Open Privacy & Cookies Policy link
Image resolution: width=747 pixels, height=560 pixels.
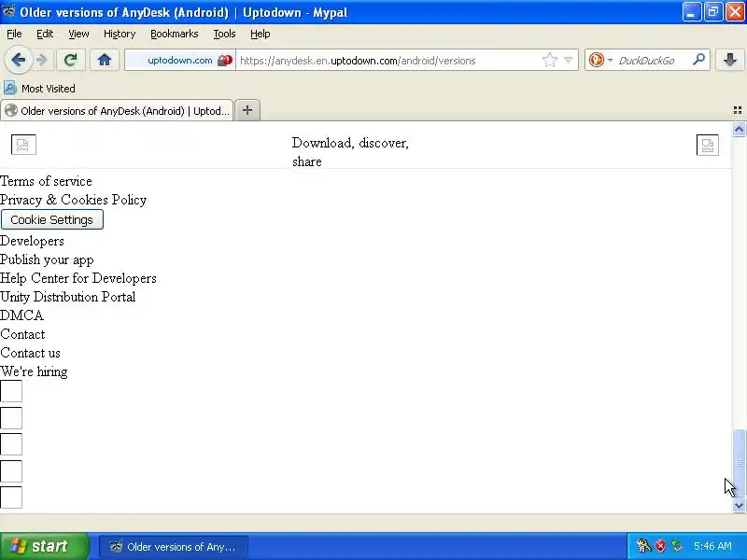coord(74,200)
